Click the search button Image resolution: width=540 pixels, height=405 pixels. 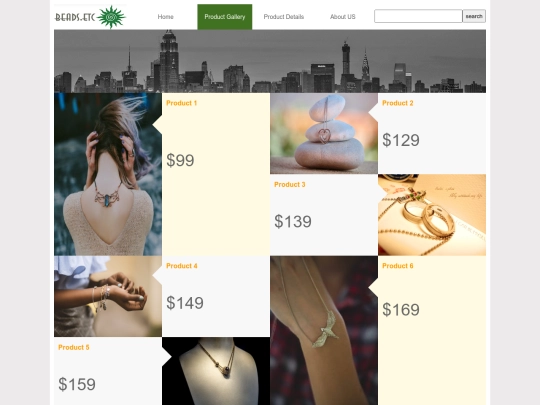(x=474, y=16)
